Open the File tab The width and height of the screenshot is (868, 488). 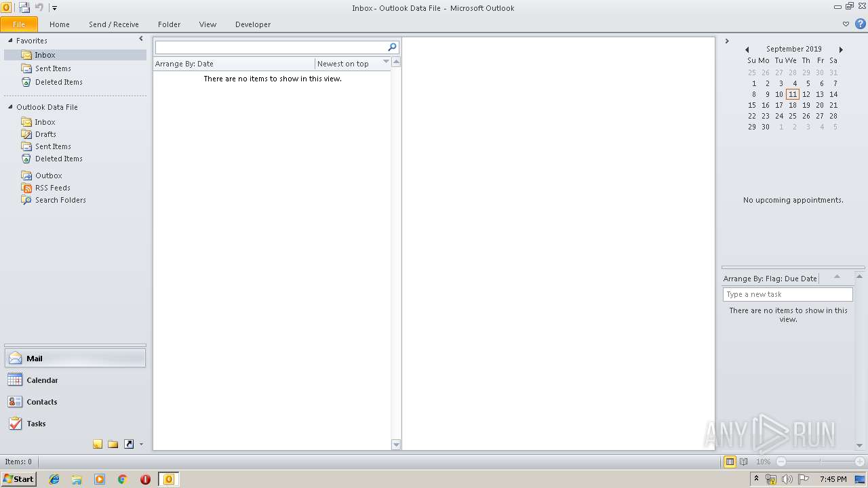19,24
